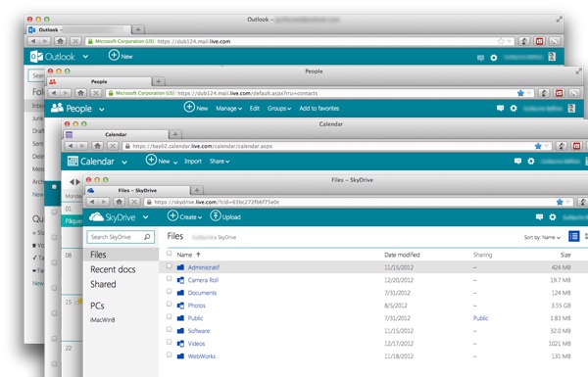Expand the Outlook app switcher chevron
The width and height of the screenshot is (588, 377).
coord(85,57)
